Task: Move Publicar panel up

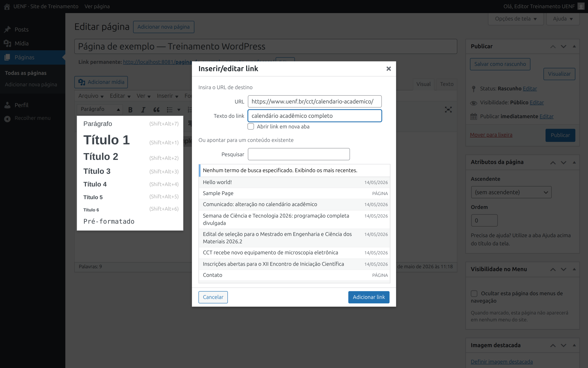Action: point(553,46)
